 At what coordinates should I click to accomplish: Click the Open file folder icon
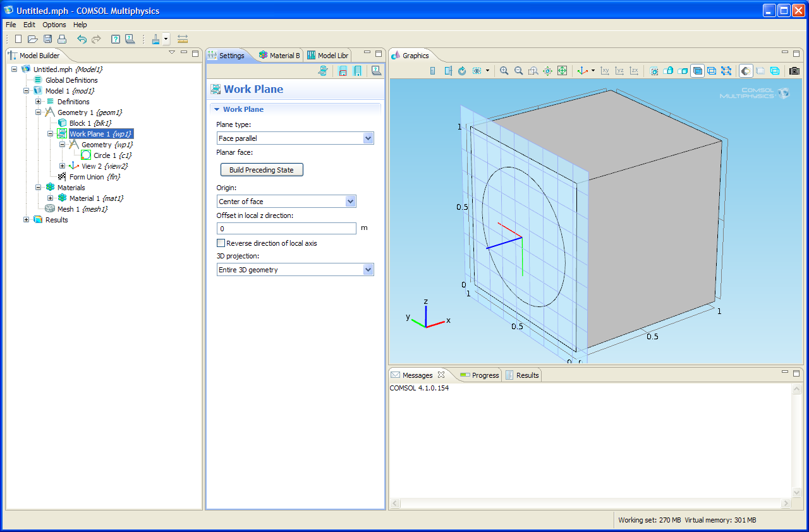(33, 39)
